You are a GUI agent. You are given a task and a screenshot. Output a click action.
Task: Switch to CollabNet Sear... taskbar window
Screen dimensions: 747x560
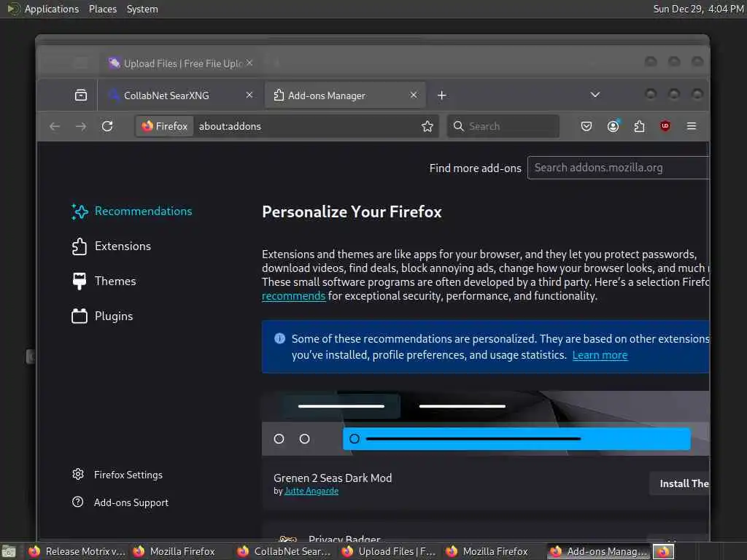(286, 551)
